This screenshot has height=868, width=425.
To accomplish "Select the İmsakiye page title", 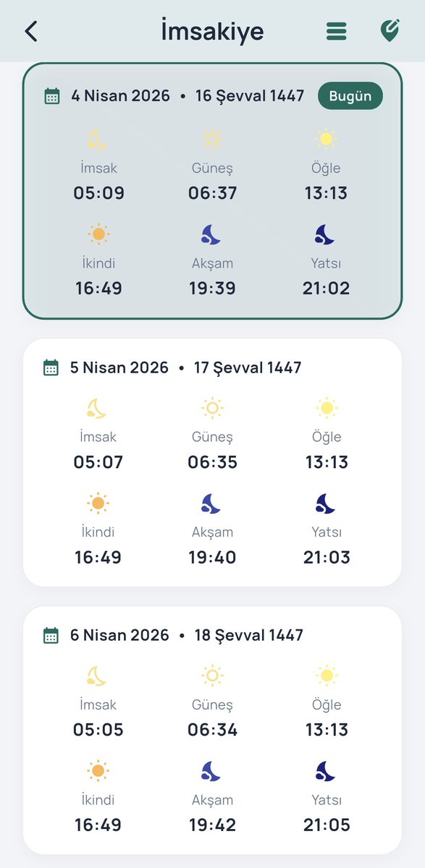I will (x=212, y=32).
